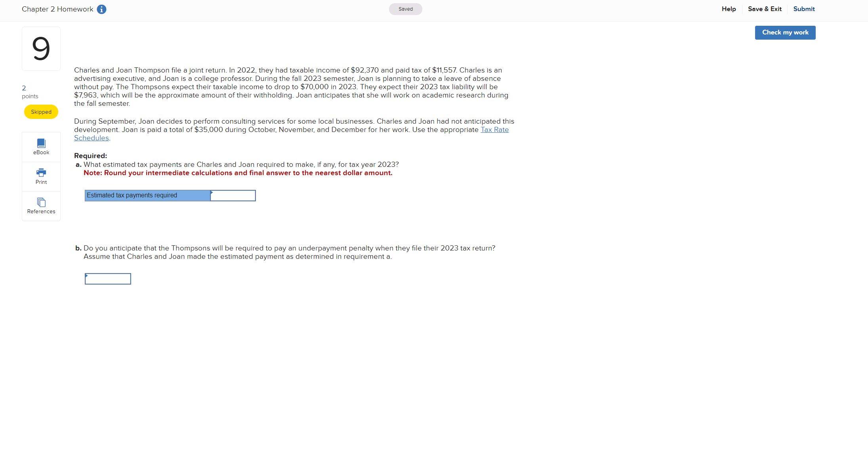Click the Chapter 2 Homework info icon

coord(101,9)
